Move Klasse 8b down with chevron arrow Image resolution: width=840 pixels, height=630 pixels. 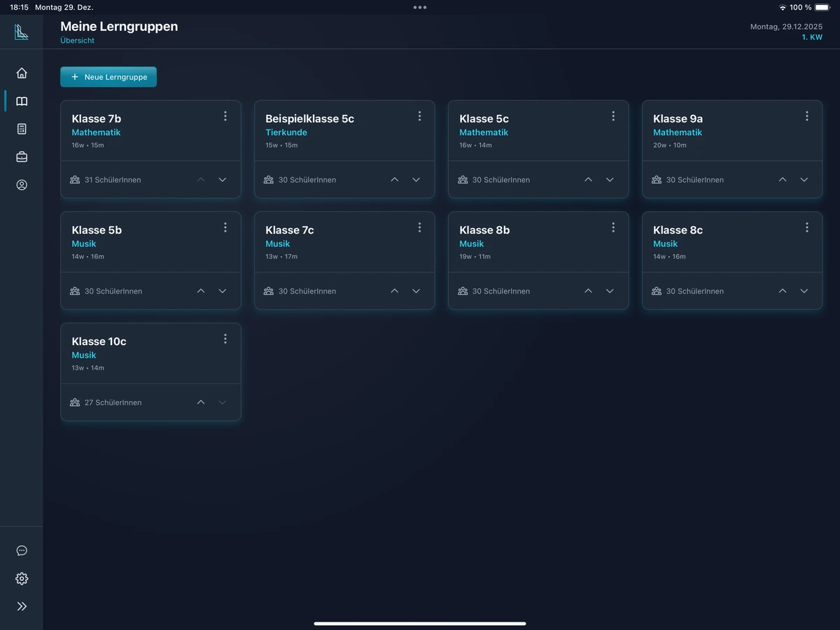pyautogui.click(x=610, y=291)
